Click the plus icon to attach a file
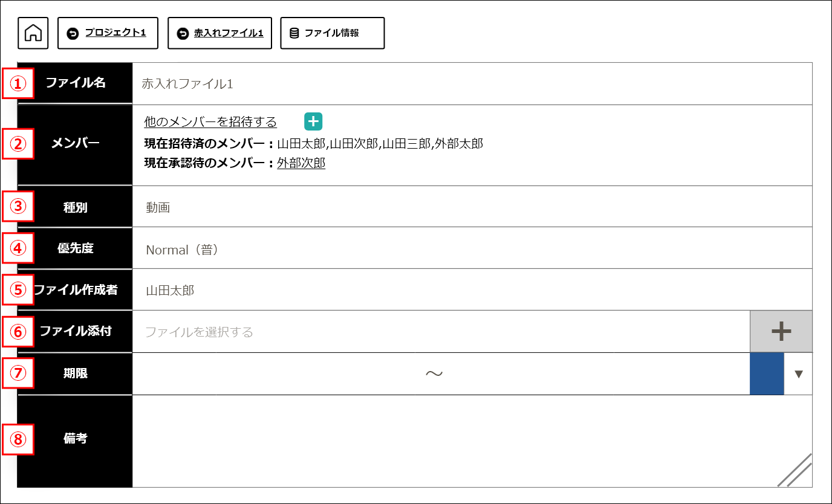 tap(780, 331)
